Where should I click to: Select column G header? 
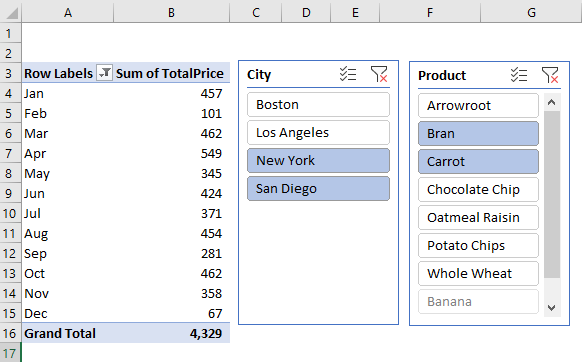coord(531,12)
